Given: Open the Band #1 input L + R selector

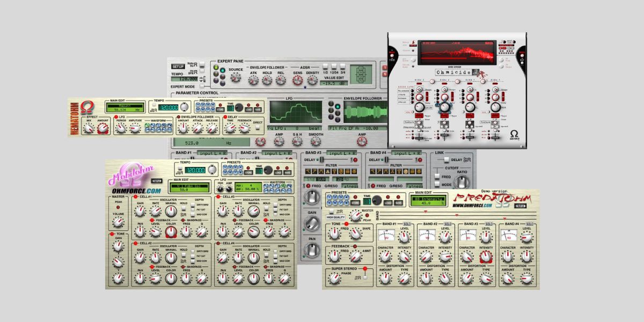Looking at the screenshot, I should click(x=211, y=153).
